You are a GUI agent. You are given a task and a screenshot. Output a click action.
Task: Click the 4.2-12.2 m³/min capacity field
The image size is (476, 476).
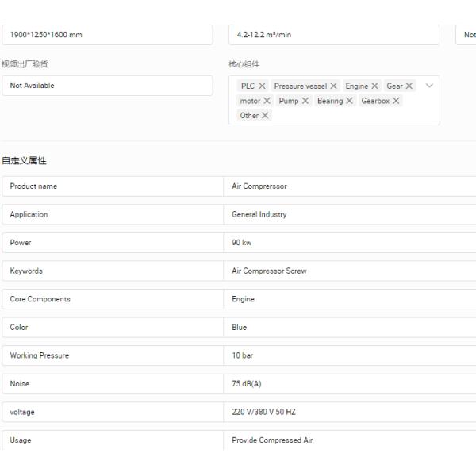[333, 35]
